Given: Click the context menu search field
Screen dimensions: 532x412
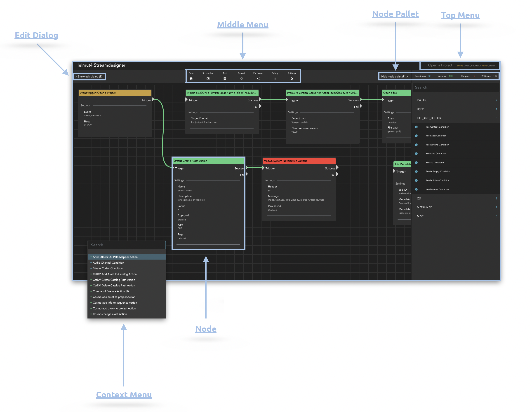Looking at the screenshot, I should (127, 245).
